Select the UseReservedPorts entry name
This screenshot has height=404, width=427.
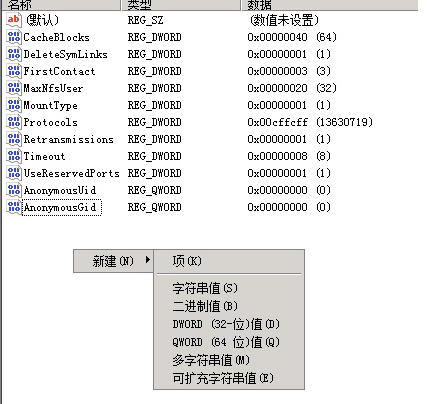tap(71, 173)
